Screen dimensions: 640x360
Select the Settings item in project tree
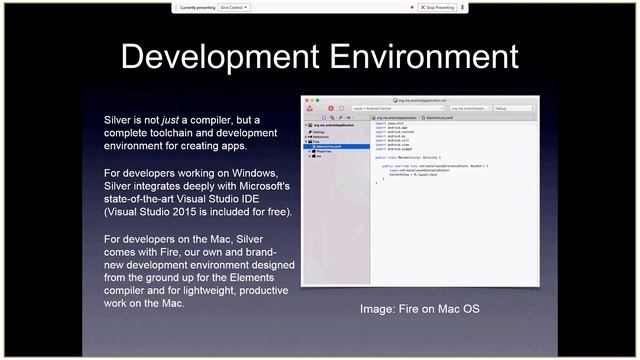coord(318,132)
